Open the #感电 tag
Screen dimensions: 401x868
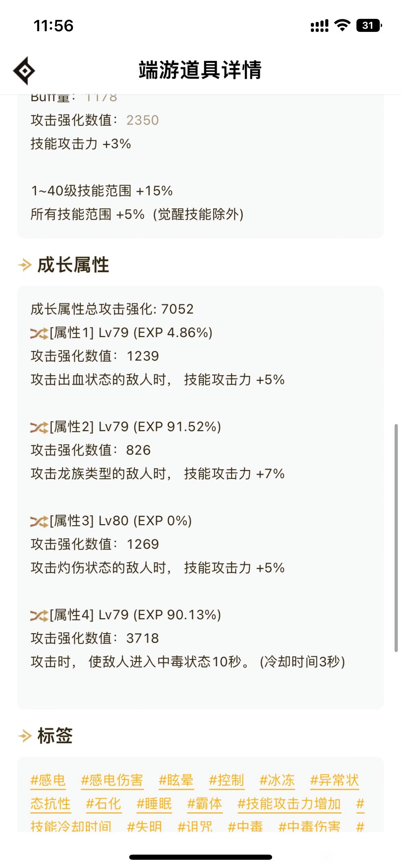(48, 780)
